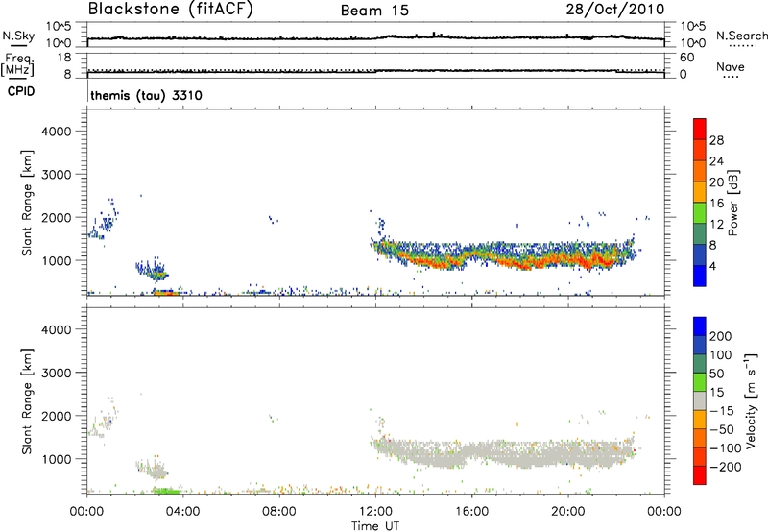Click the 'Velocity [m s-1]' color bar label
The height and width of the screenshot is (532, 768).
751,400
